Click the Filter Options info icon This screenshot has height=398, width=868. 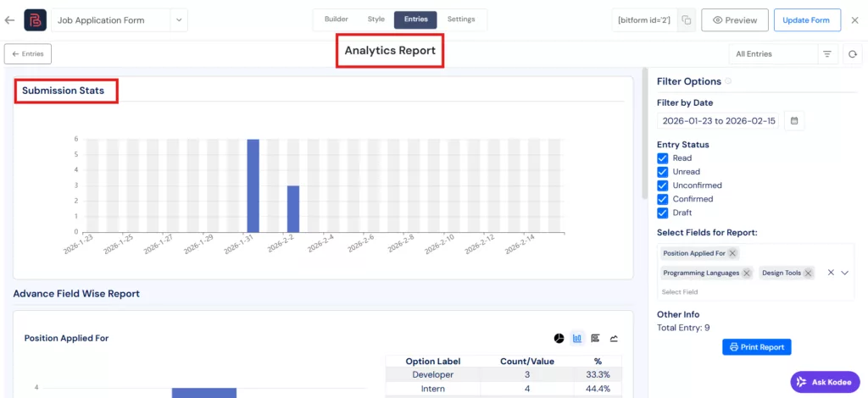tap(728, 81)
